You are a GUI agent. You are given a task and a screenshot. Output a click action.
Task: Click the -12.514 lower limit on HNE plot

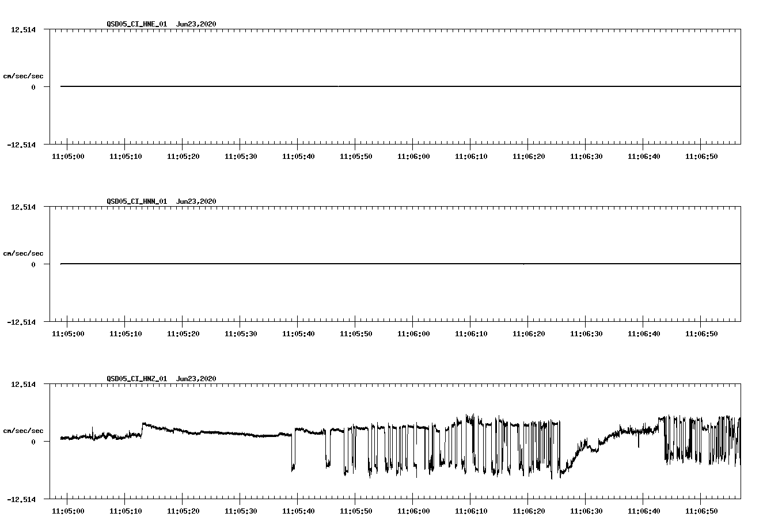click(x=21, y=145)
